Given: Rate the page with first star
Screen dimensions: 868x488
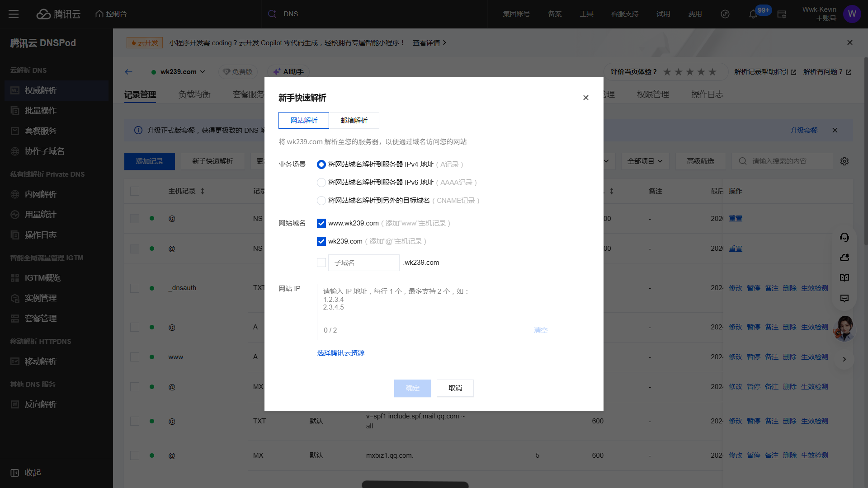Looking at the screenshot, I should pos(667,72).
